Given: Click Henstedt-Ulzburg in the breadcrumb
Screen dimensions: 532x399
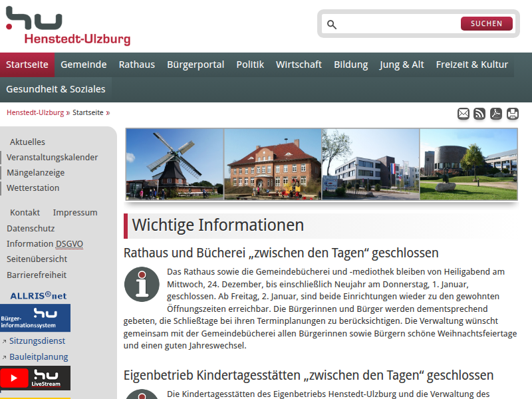Looking at the screenshot, I should pyautogui.click(x=35, y=113).
